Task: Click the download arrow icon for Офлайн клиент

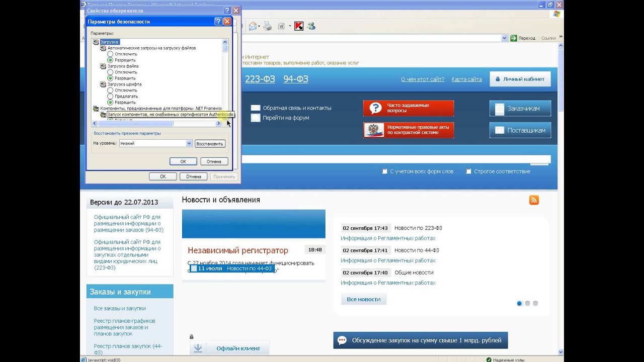Action: pos(198,348)
